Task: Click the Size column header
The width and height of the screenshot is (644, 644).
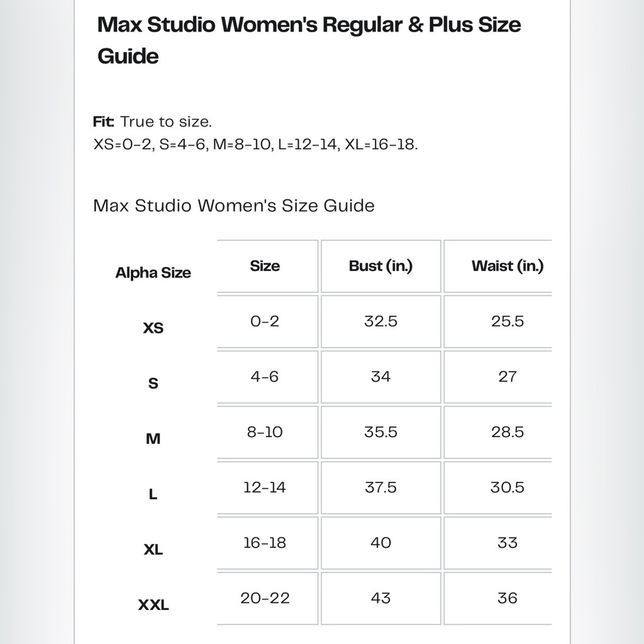Action: 265,266
